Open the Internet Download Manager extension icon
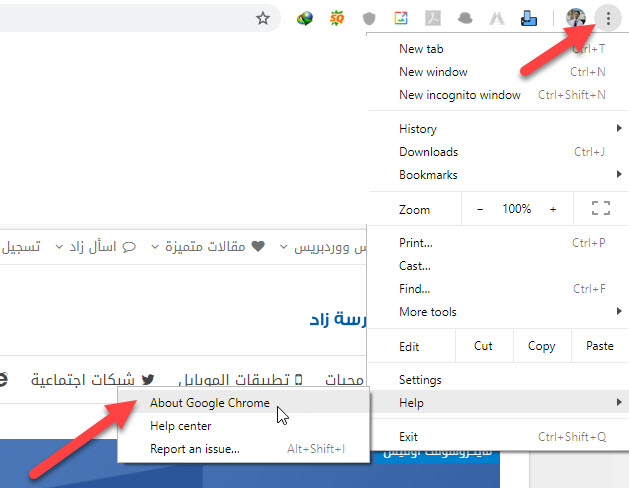The width and height of the screenshot is (629, 488). [305, 18]
